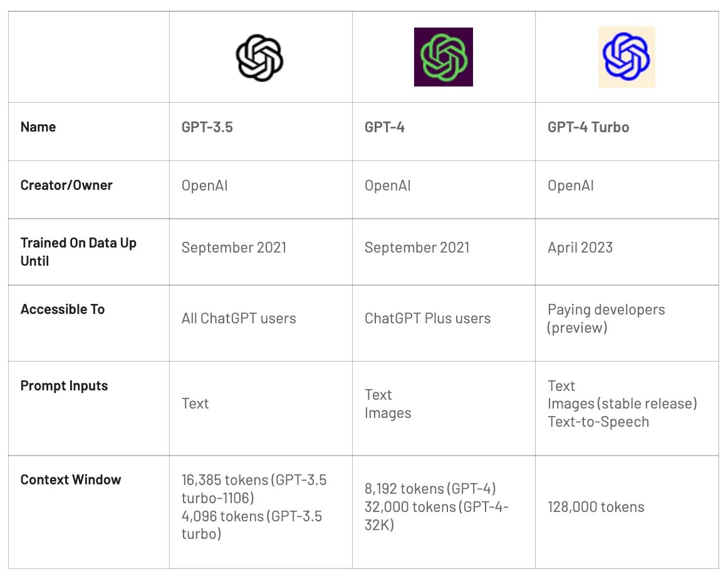Select the GPT-3.5 name cell

[207, 127]
